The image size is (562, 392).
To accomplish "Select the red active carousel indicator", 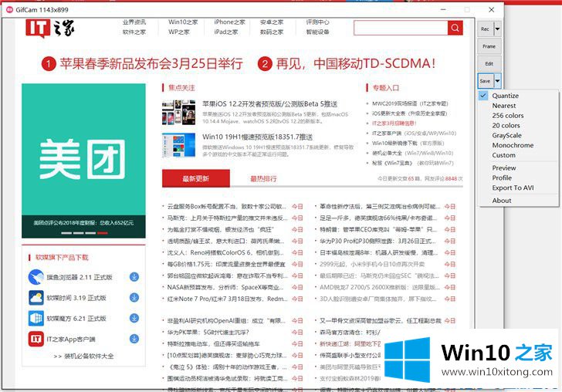I will click(102, 233).
